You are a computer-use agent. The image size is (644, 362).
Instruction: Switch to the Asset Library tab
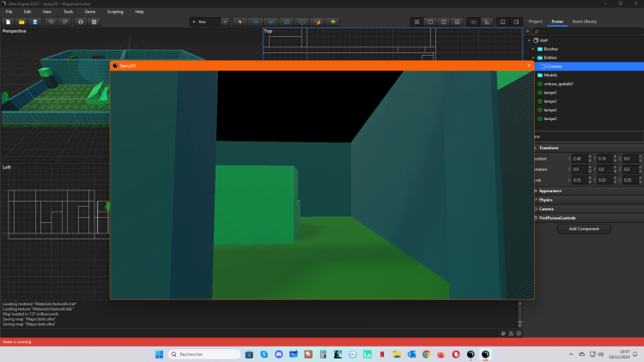point(584,21)
